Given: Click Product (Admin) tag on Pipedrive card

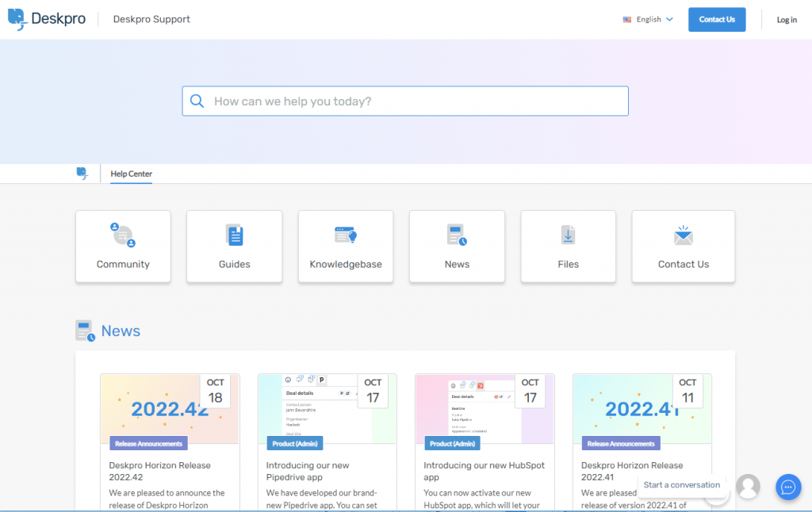Looking at the screenshot, I should [x=295, y=444].
